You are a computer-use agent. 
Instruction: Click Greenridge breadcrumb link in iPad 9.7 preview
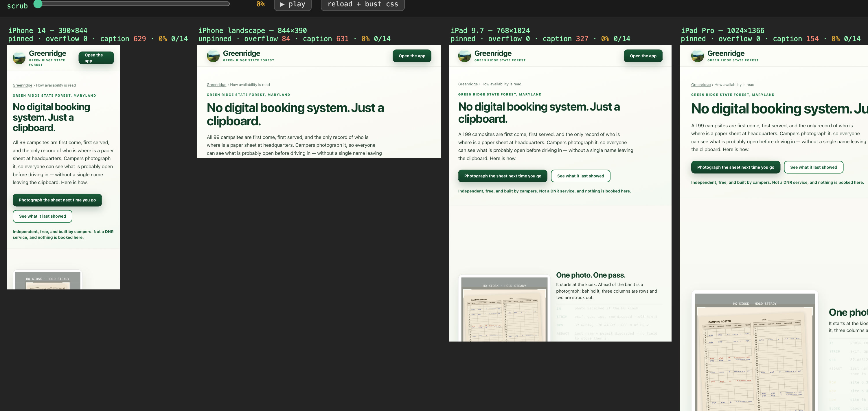468,84
